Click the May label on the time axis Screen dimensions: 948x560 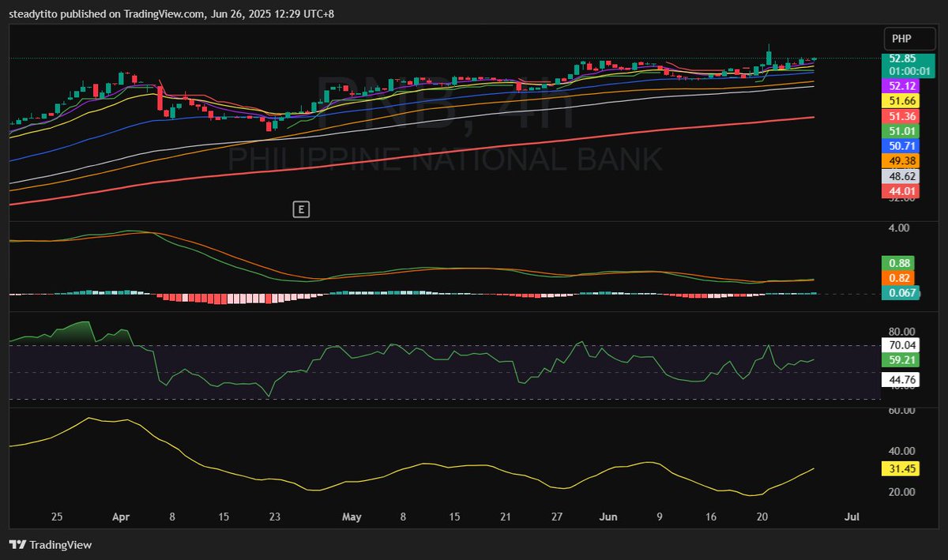[x=352, y=517]
